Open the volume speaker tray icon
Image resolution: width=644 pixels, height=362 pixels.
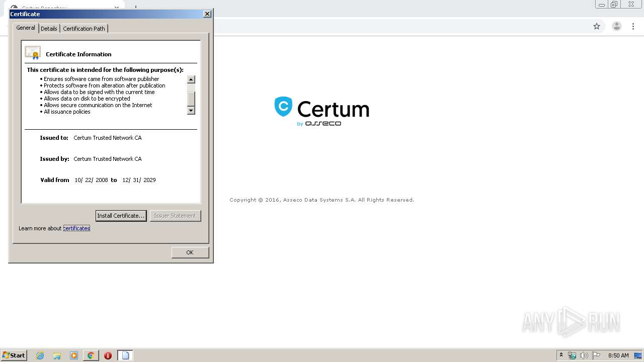(584, 355)
